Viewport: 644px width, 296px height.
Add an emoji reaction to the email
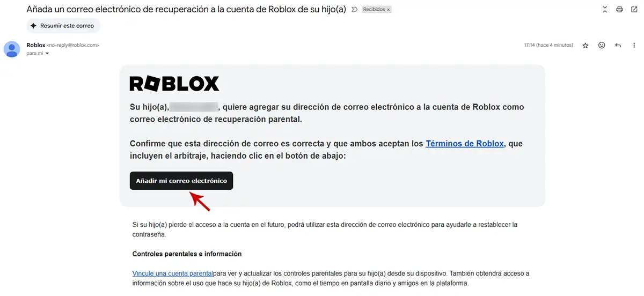(x=602, y=46)
